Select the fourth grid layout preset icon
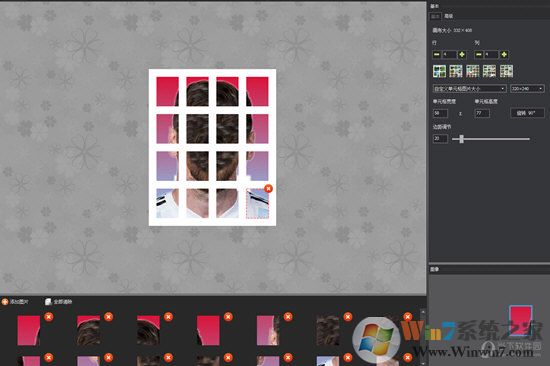 coord(489,71)
